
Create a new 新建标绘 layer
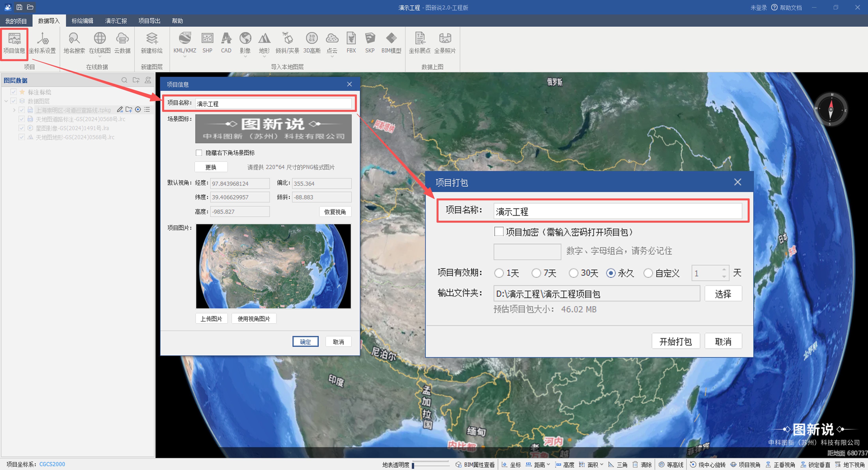[x=152, y=43]
